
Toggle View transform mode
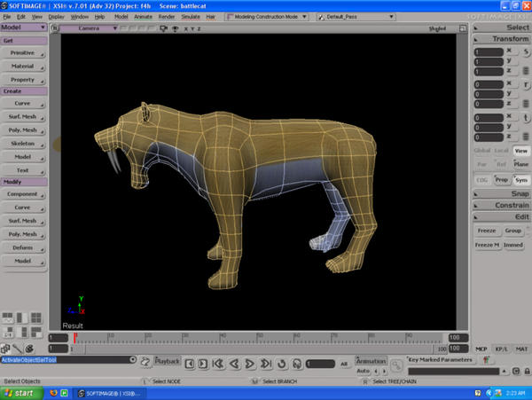pyautogui.click(x=520, y=151)
